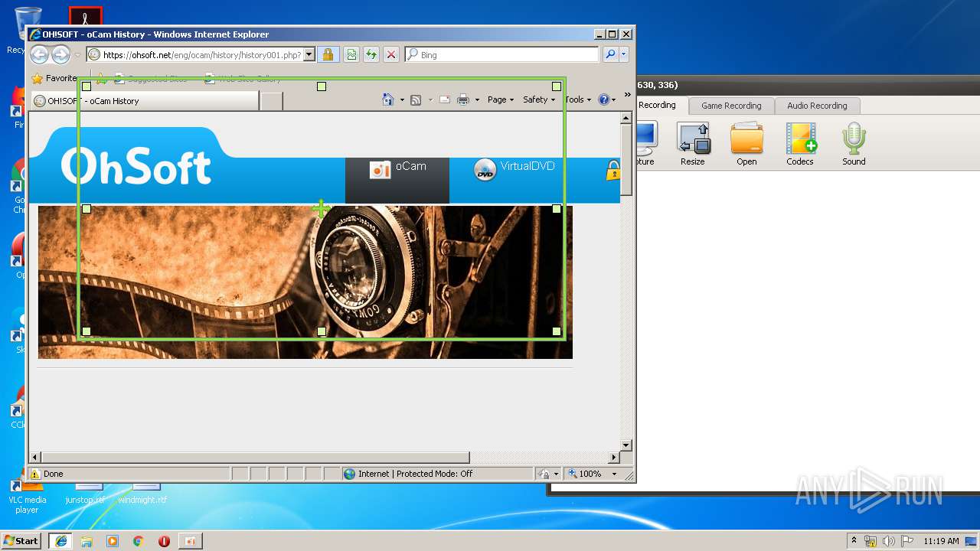Open the Tools menu
The width and height of the screenshot is (980, 551).
point(578,99)
